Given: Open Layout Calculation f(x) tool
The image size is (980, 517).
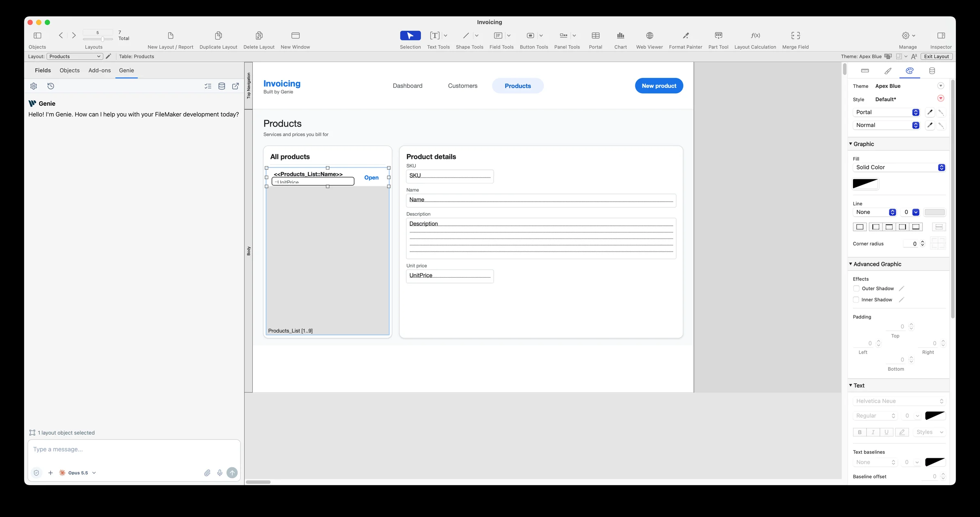Looking at the screenshot, I should coord(755,36).
